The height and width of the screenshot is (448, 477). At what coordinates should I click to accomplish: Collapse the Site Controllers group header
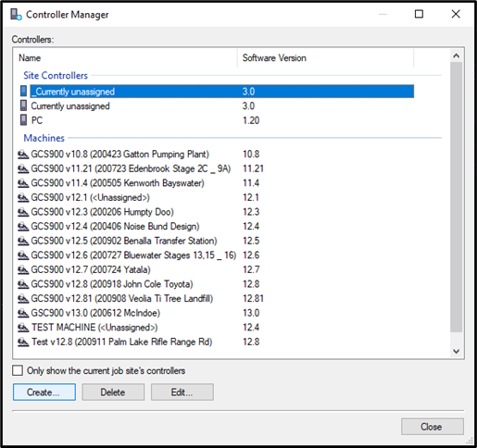pyautogui.click(x=56, y=75)
